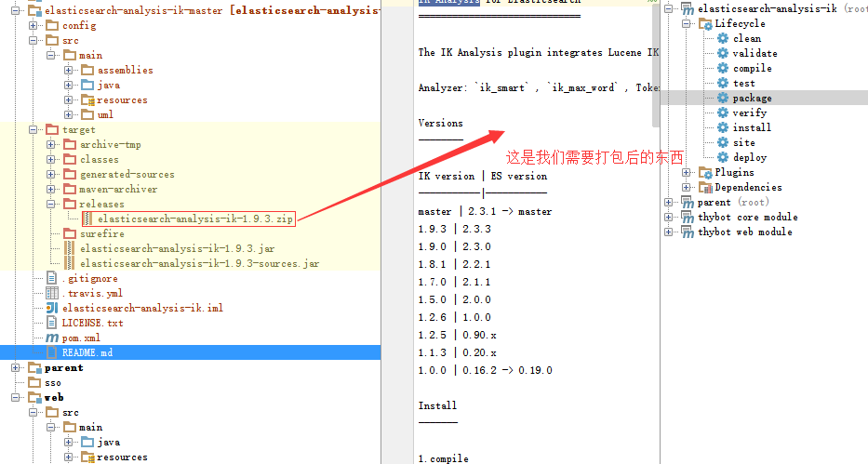Click the LICENSE.txt file icon
Screen dimensions: 868x464
(52, 323)
